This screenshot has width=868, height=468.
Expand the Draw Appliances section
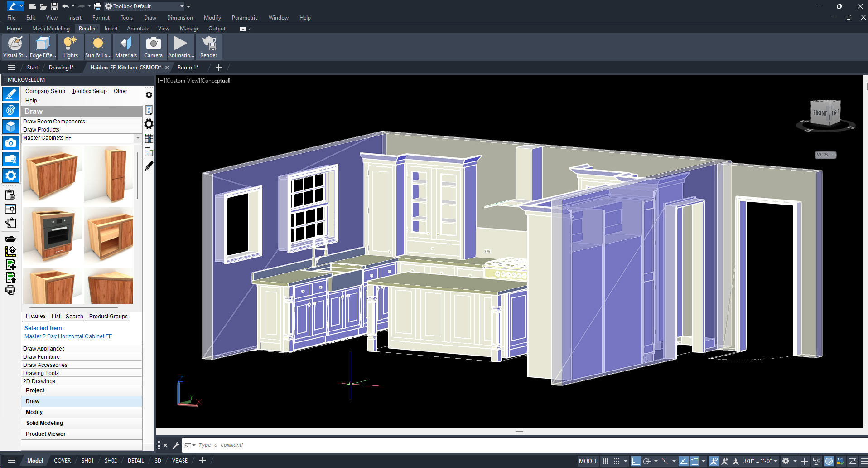(82, 349)
